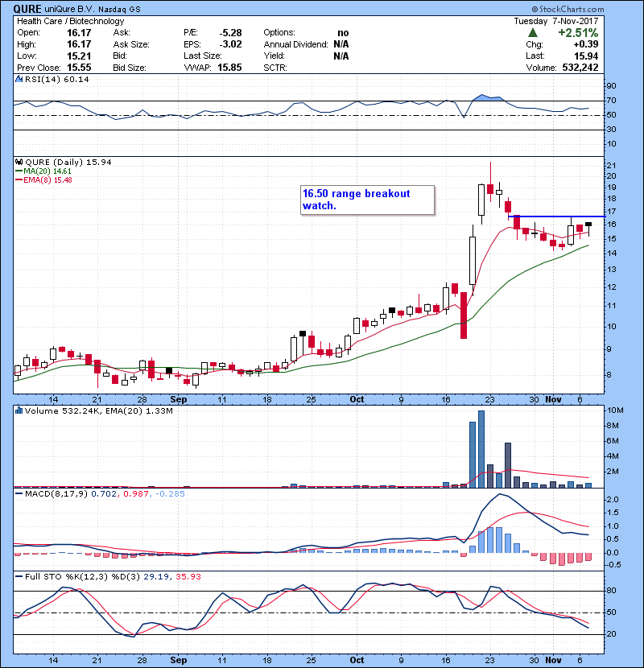
Task: Click the 10M volume axis label
Action: pyautogui.click(x=615, y=410)
